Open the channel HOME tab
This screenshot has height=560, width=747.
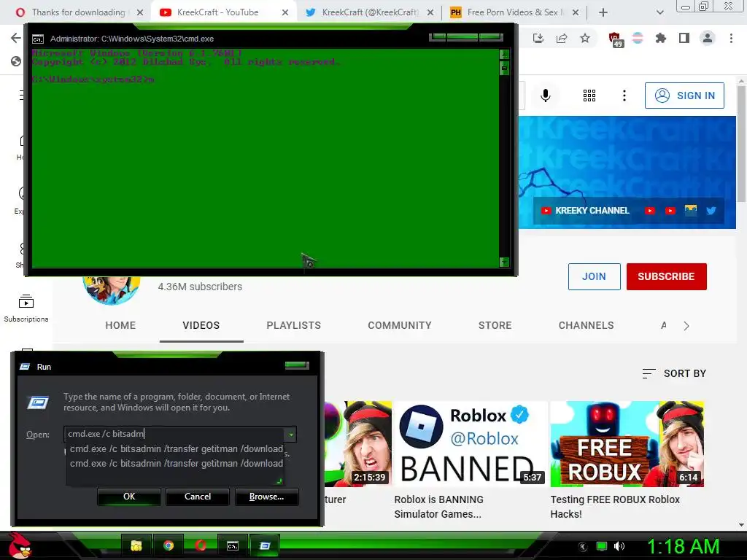(120, 325)
